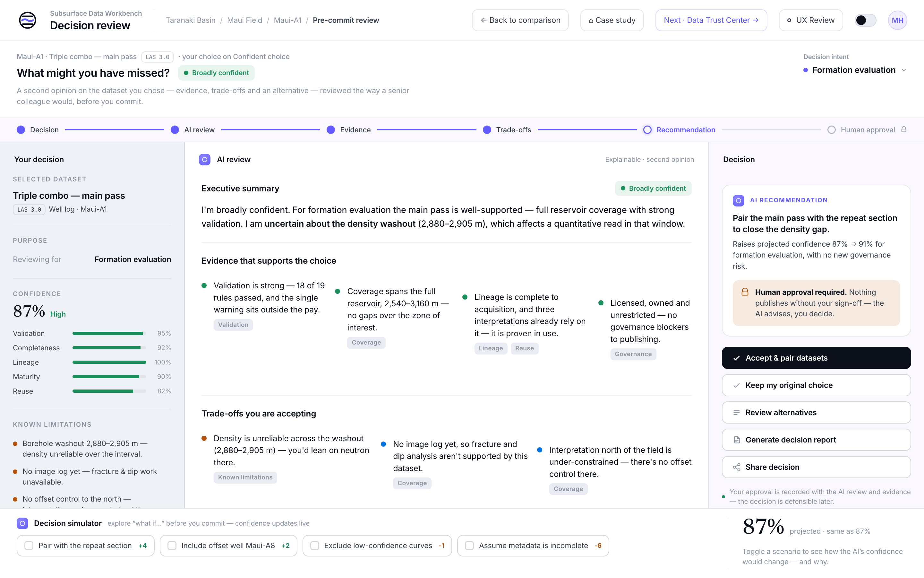Click Back to comparison button
Viewport: 924px width, 578px height.
pos(520,20)
